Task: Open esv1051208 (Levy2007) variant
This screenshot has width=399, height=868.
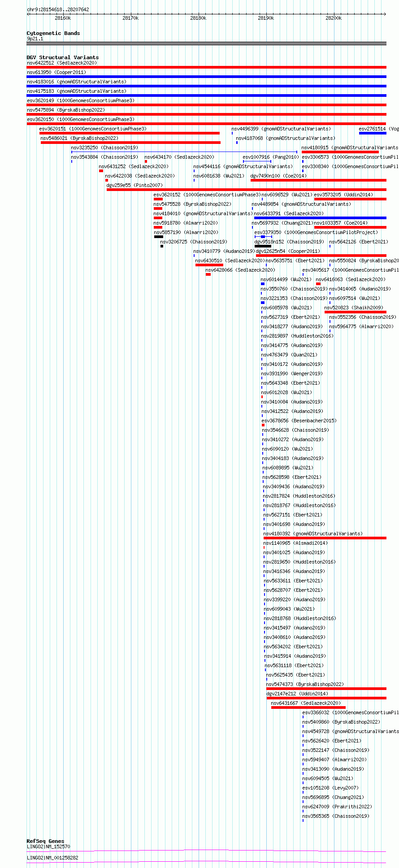Action: (330, 788)
